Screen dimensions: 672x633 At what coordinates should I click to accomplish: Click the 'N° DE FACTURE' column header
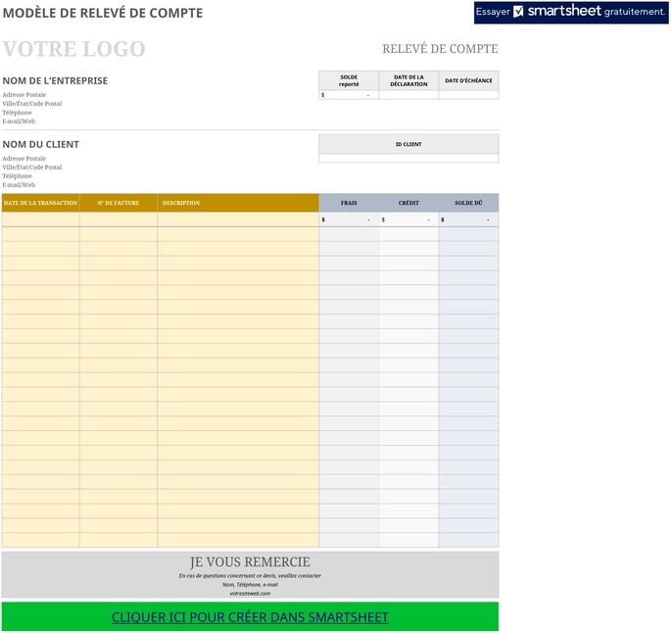119,203
